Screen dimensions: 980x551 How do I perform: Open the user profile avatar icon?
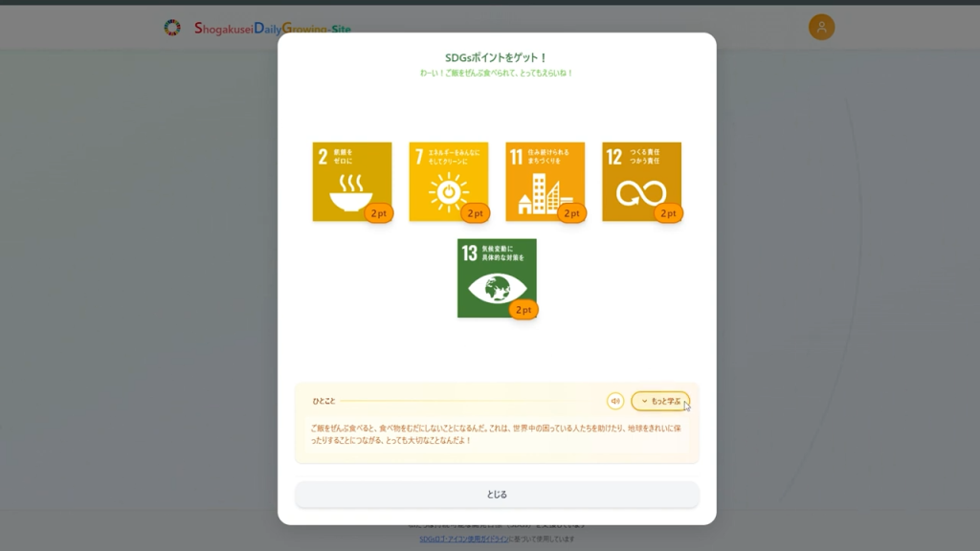point(821,27)
